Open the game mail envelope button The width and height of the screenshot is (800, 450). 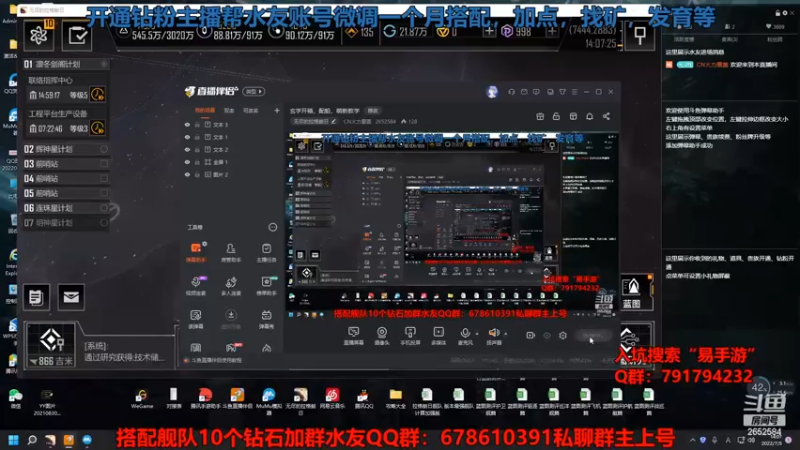pos(71,296)
